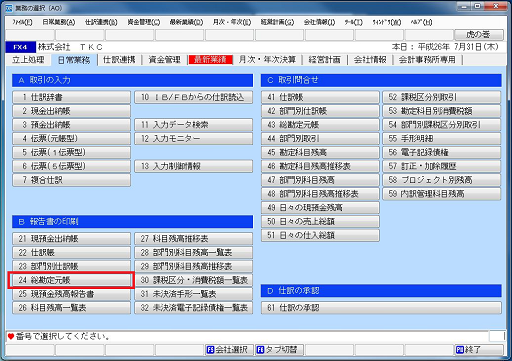This screenshot has height=361, width=512.
Task: Click 28 部門別科目残高一覧表
Action: (x=194, y=253)
